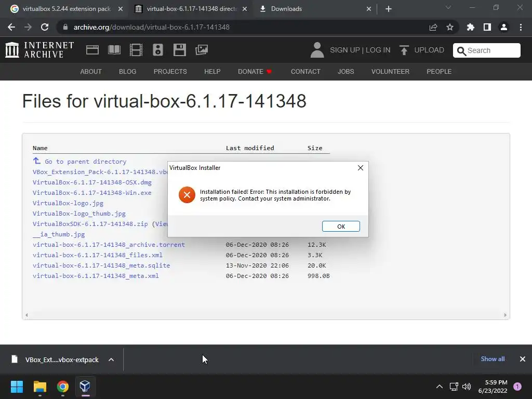Screen dimensions: 532x399
Task: Go back to previous page in Chrome
Action: (x=11, y=27)
